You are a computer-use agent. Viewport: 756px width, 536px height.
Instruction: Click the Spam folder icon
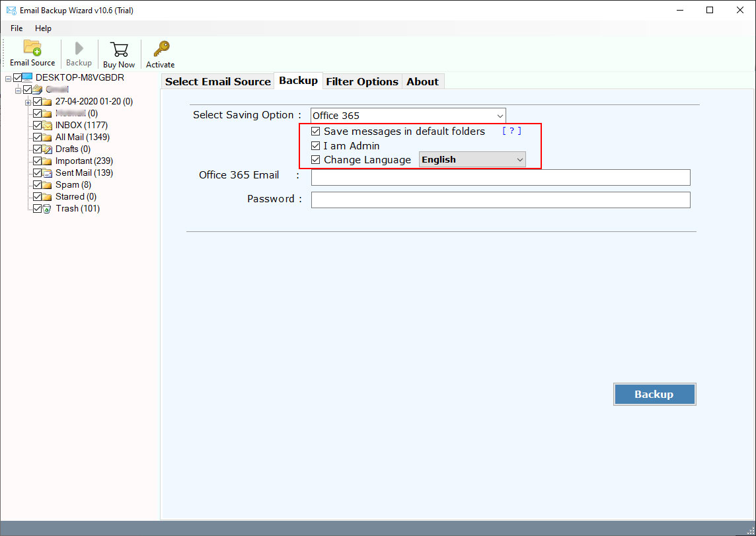[48, 184]
